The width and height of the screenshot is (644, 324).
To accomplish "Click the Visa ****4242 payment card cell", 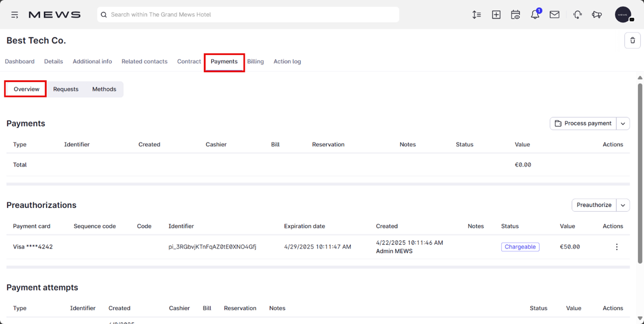I will (33, 247).
